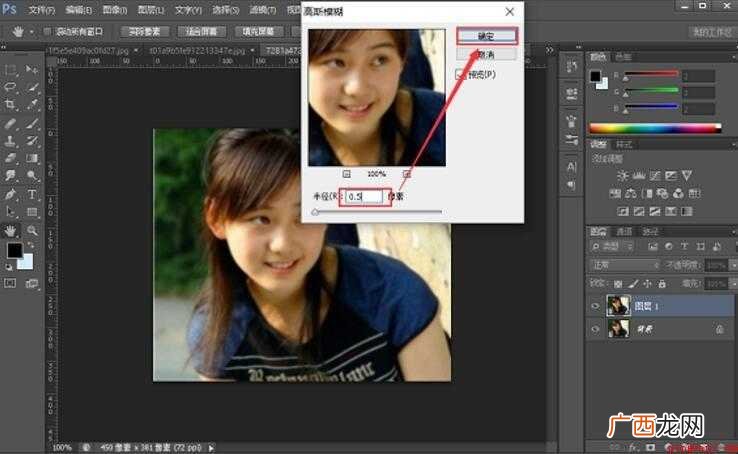Select the Crop tool
The image size is (738, 454).
pyautogui.click(x=10, y=104)
